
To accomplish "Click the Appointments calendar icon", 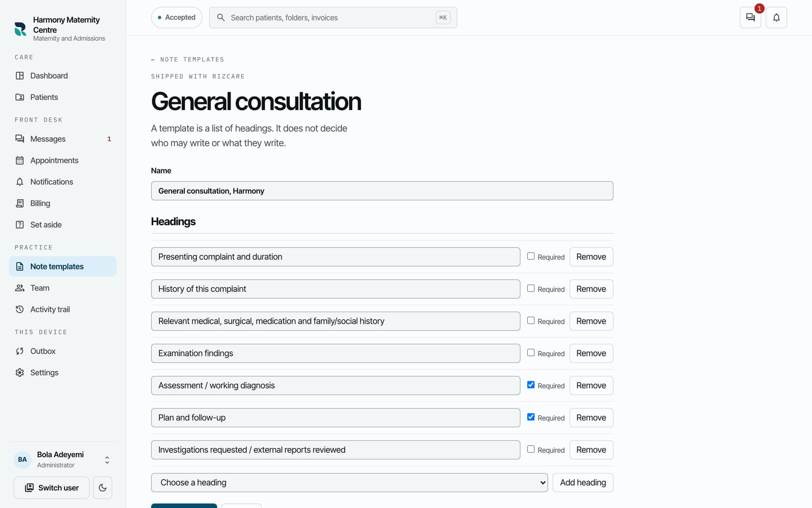I will [20, 160].
